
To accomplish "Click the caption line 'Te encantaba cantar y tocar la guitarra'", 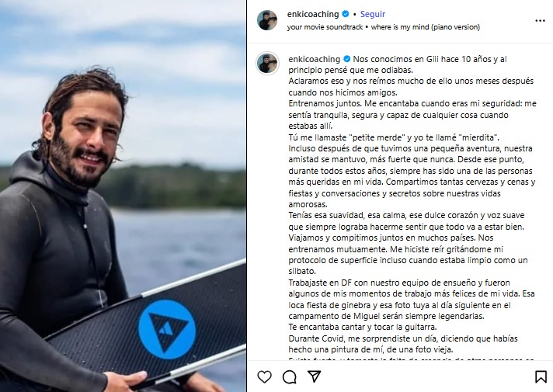I will [x=363, y=327].
